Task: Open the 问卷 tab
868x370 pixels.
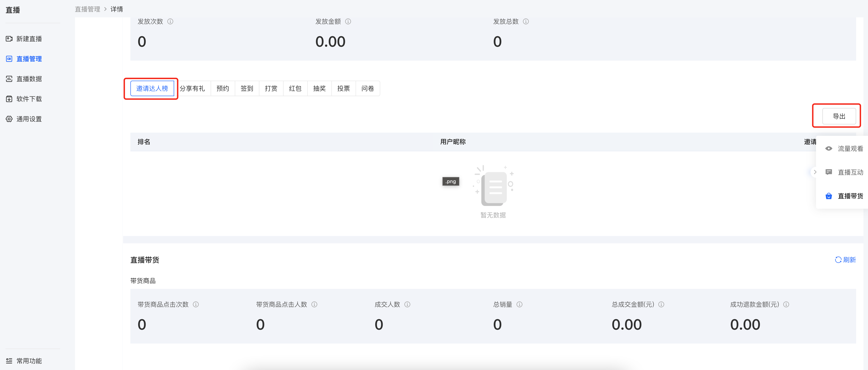Action: click(x=368, y=89)
